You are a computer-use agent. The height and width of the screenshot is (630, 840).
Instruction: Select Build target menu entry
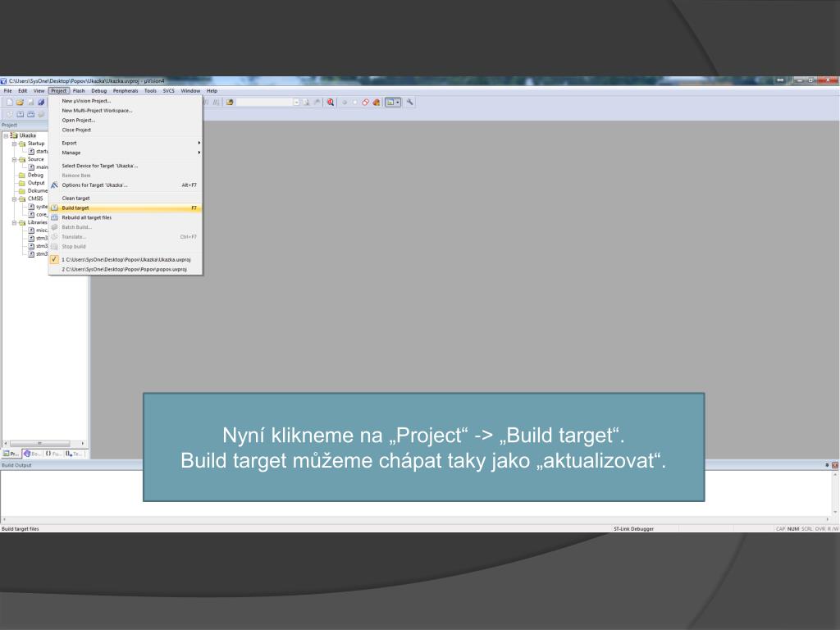[126, 208]
